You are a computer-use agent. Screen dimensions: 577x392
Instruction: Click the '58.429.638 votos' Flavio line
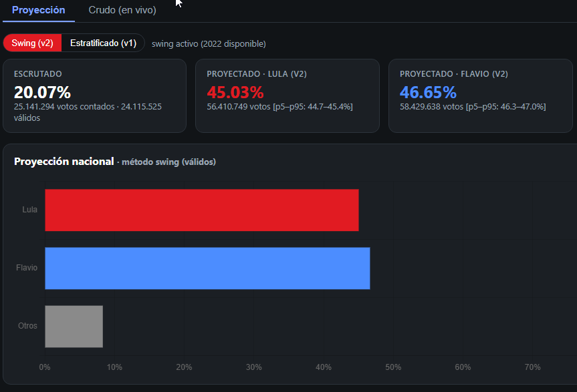(473, 107)
